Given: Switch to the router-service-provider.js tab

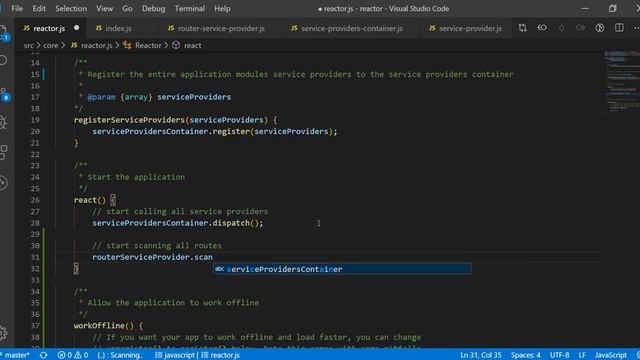Looking at the screenshot, I should coord(221,28).
